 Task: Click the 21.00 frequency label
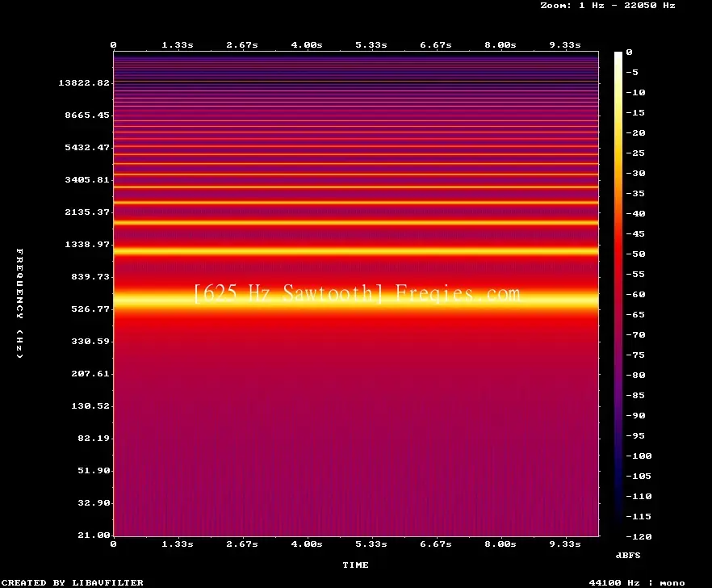tap(94, 535)
